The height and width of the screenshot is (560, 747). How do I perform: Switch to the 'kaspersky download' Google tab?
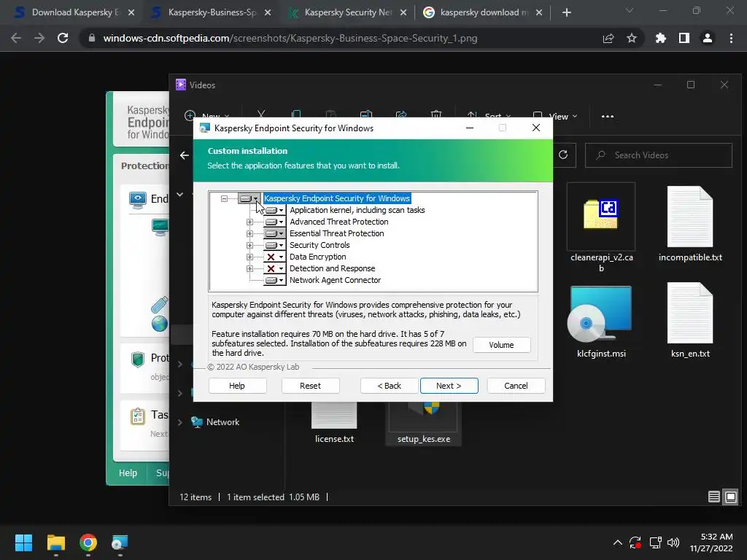click(484, 12)
